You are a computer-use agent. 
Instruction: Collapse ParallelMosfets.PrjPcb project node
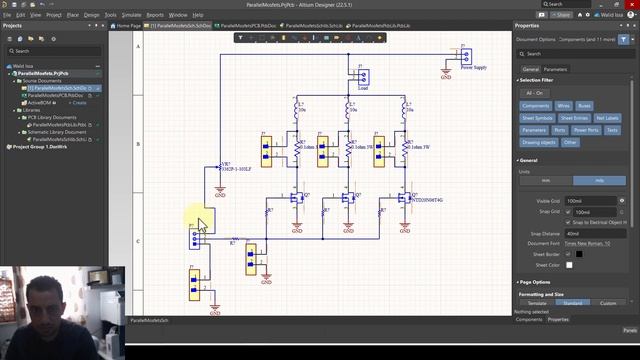coord(9,73)
